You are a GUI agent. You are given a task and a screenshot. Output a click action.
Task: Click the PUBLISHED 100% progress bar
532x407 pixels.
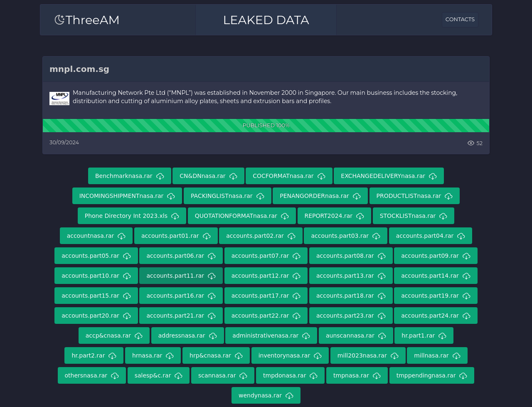[x=266, y=126]
